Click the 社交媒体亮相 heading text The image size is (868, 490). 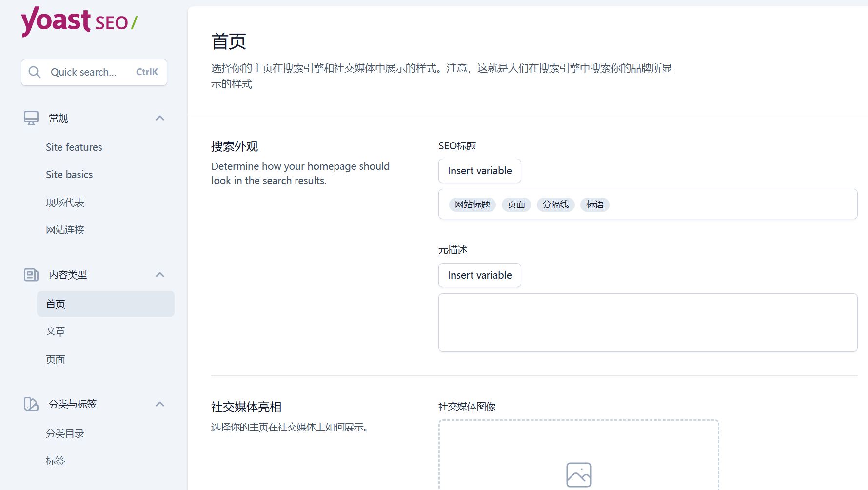click(246, 407)
